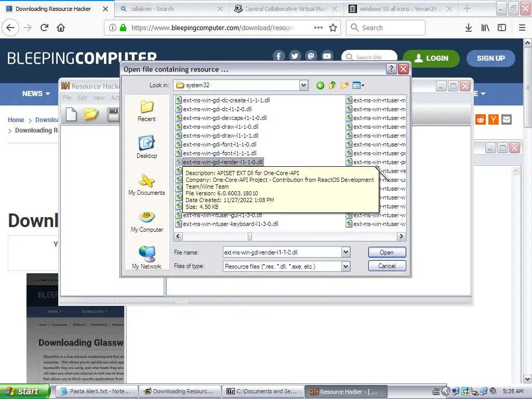Share page via the email envelope icon
The width and height of the screenshot is (532, 399).
tap(507, 119)
